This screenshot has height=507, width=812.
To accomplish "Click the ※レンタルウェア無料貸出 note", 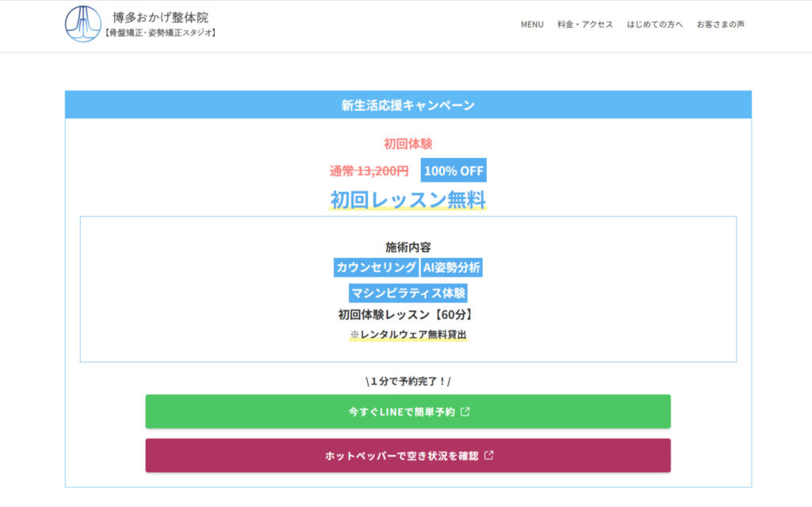I will coord(408,335).
